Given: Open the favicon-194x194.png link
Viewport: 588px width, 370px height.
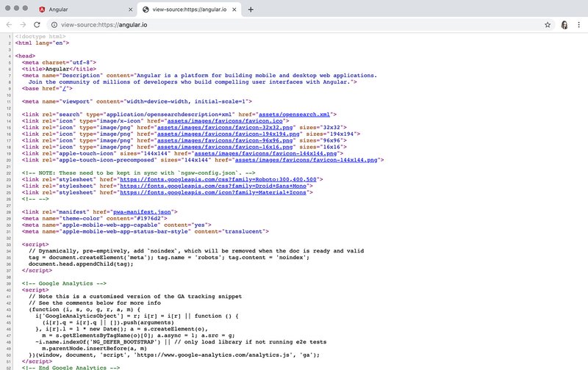Looking at the screenshot, I should click(x=229, y=134).
